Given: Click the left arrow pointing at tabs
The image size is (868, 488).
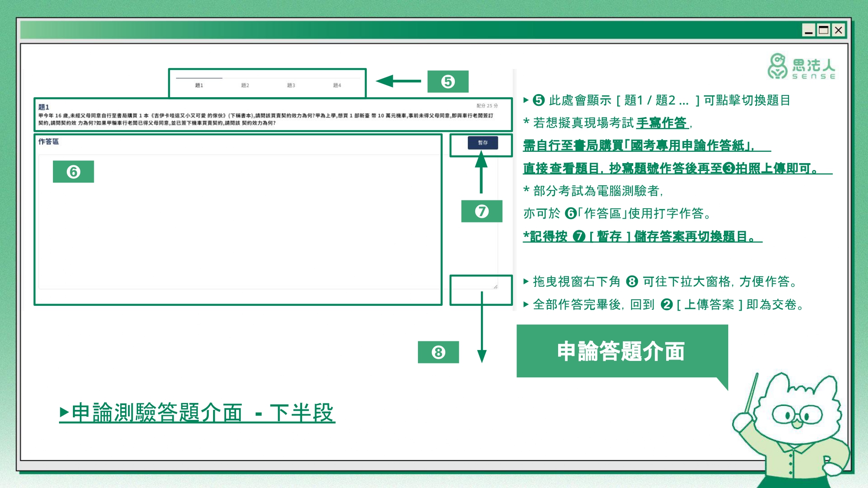Looking at the screenshot, I should tap(398, 81).
